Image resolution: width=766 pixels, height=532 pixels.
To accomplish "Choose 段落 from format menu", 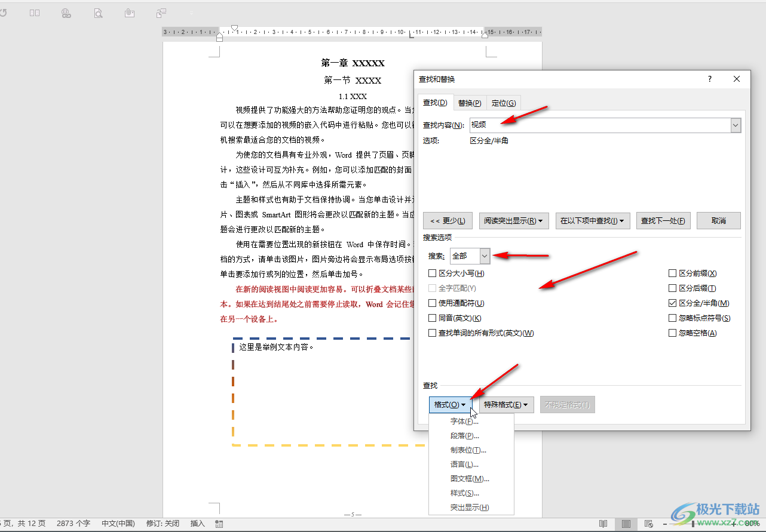I will (471, 436).
